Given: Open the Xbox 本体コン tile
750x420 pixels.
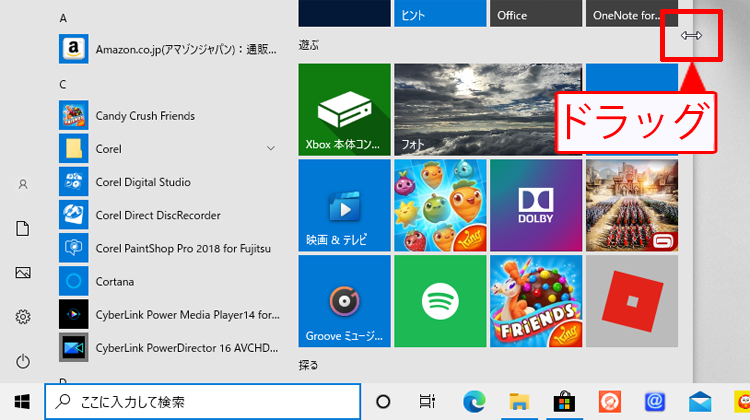Looking at the screenshot, I should tap(344, 110).
